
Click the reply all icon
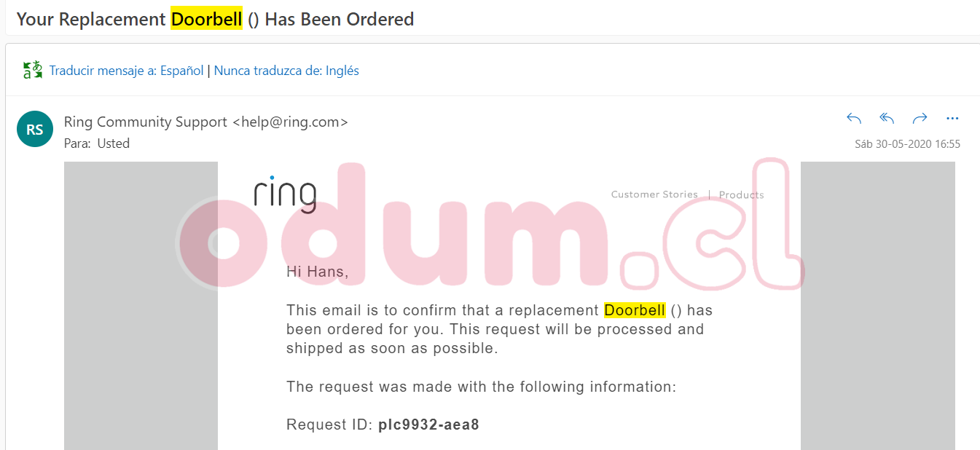[887, 119]
